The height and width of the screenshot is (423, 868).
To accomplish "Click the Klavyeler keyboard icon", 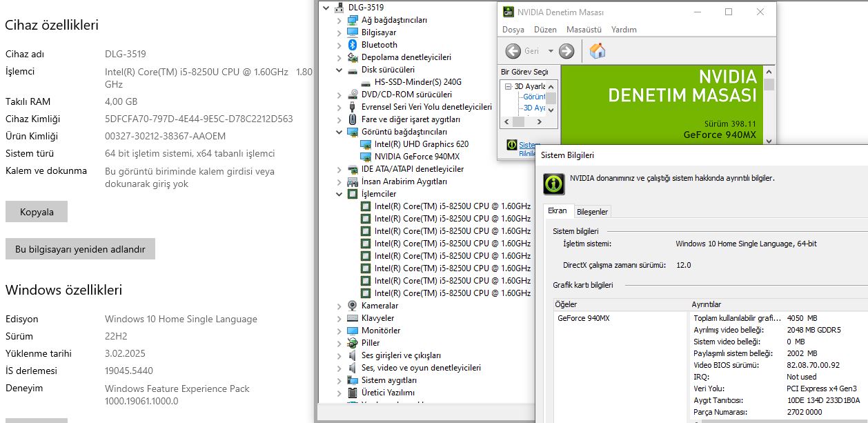I will tap(353, 318).
